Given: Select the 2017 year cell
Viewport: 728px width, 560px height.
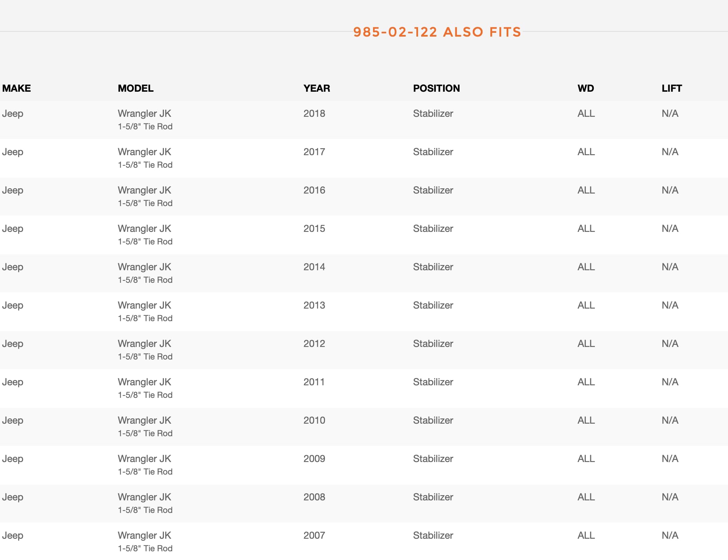Looking at the screenshot, I should pos(314,152).
